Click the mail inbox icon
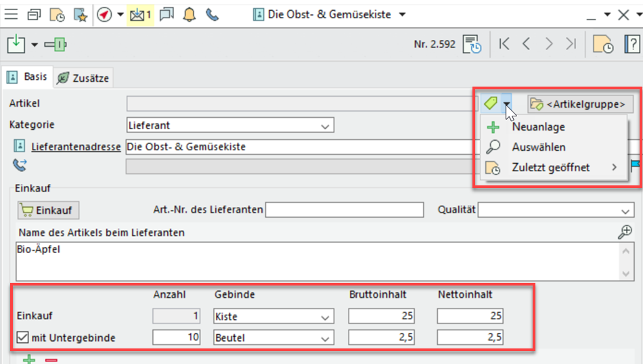The height and width of the screenshot is (364, 643). click(140, 14)
